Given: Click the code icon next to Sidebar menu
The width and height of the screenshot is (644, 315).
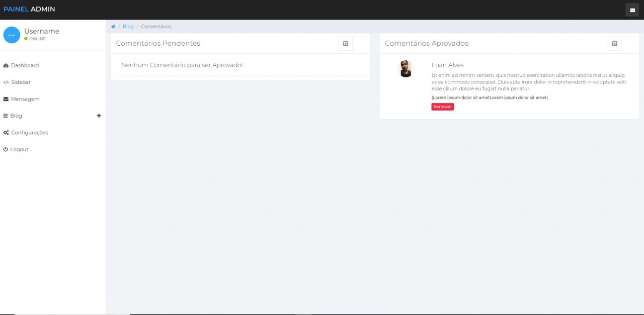Looking at the screenshot, I should pos(6,82).
